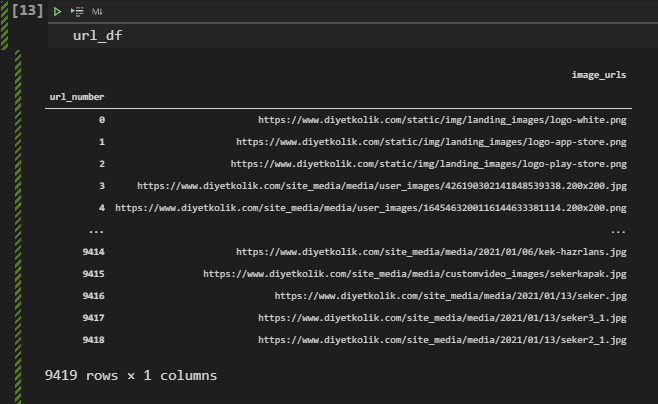This screenshot has width=658, height=404.
Task: Click the seker2_1.jpg URL
Action: 442,340
